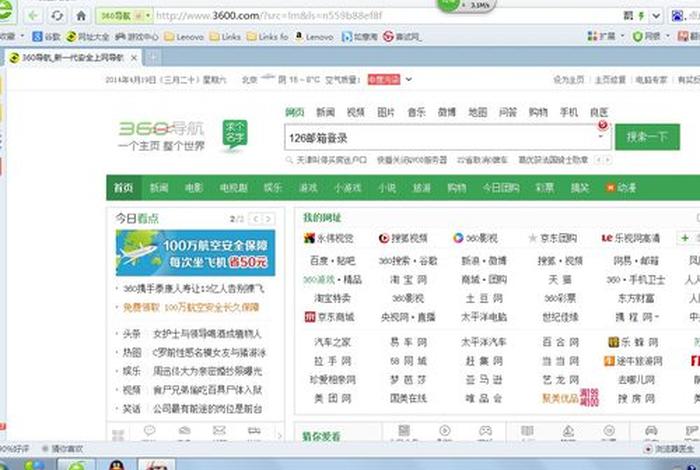Close the 360导航 browser tab
The width and height of the screenshot is (700, 470).
[133, 58]
